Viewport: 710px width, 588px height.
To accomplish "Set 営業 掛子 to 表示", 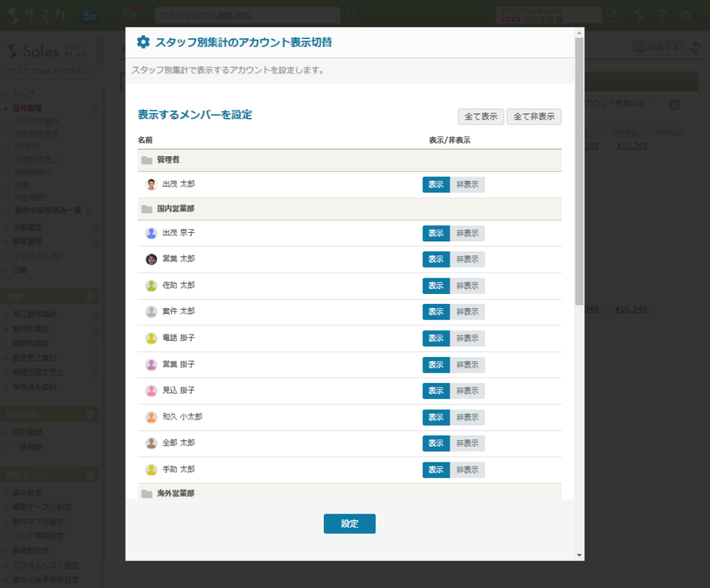I will coord(436,365).
